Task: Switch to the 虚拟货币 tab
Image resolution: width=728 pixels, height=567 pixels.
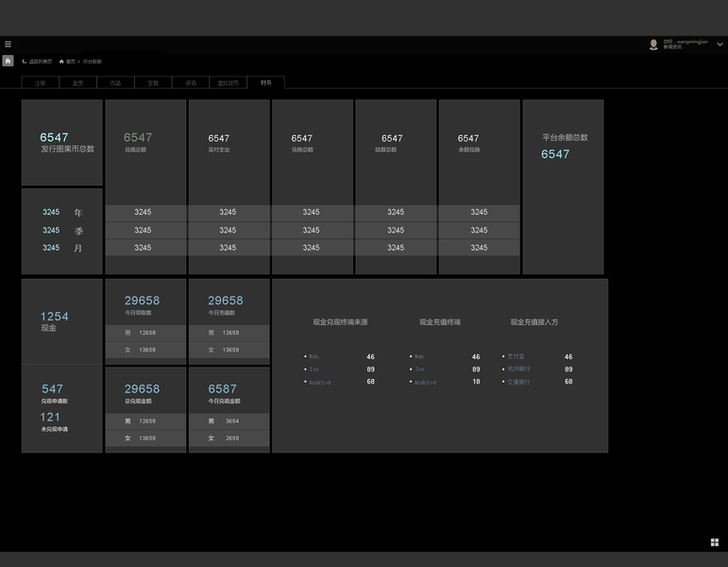Action: coord(229,83)
